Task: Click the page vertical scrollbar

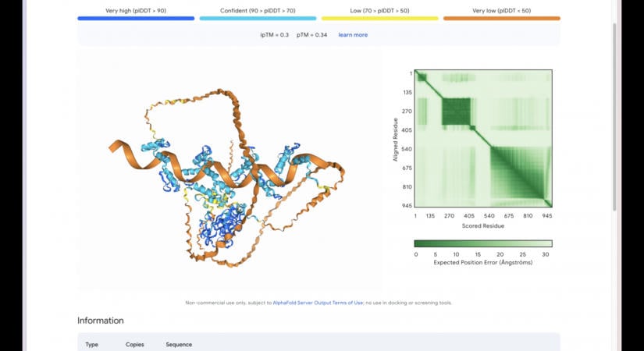Action: [x=614, y=117]
